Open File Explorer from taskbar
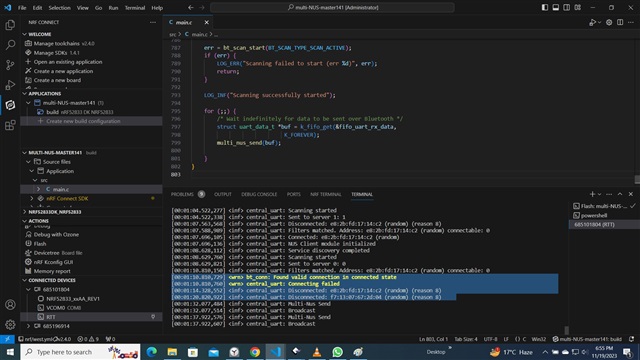This screenshot has width=640, height=360. 172,352
